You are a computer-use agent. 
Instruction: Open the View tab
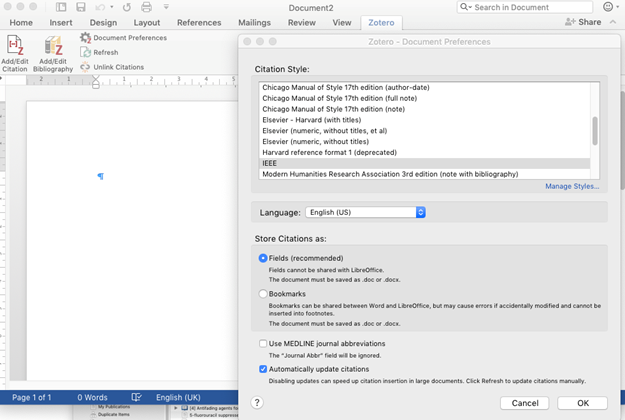pyautogui.click(x=342, y=23)
